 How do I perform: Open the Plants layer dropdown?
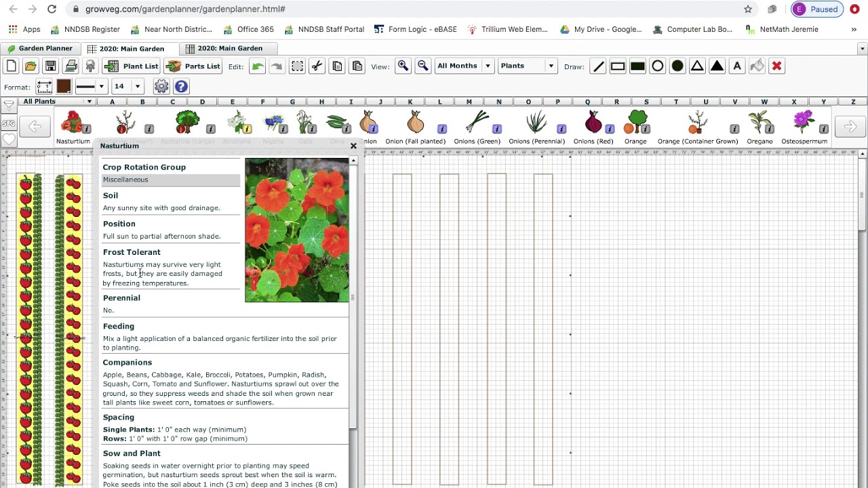(x=528, y=66)
